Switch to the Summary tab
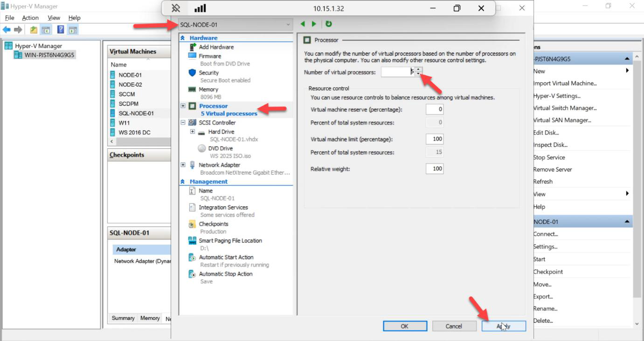Image resolution: width=644 pixels, height=341 pixels. point(123,318)
